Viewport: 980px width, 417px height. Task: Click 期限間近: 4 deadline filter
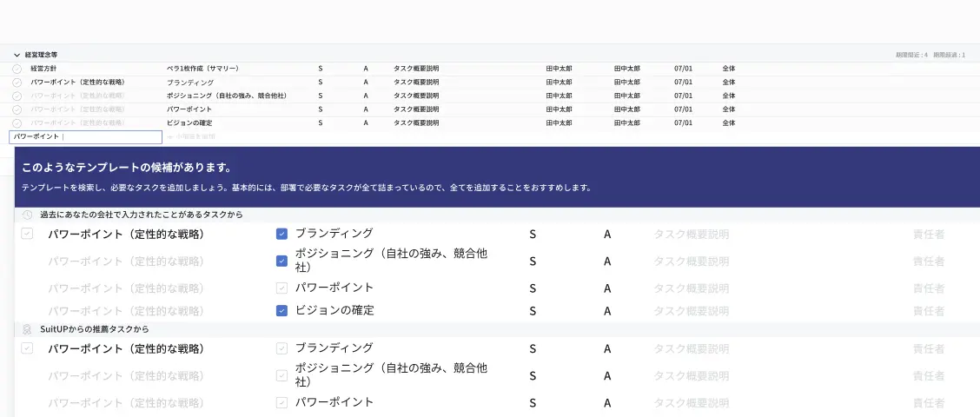tap(911, 55)
